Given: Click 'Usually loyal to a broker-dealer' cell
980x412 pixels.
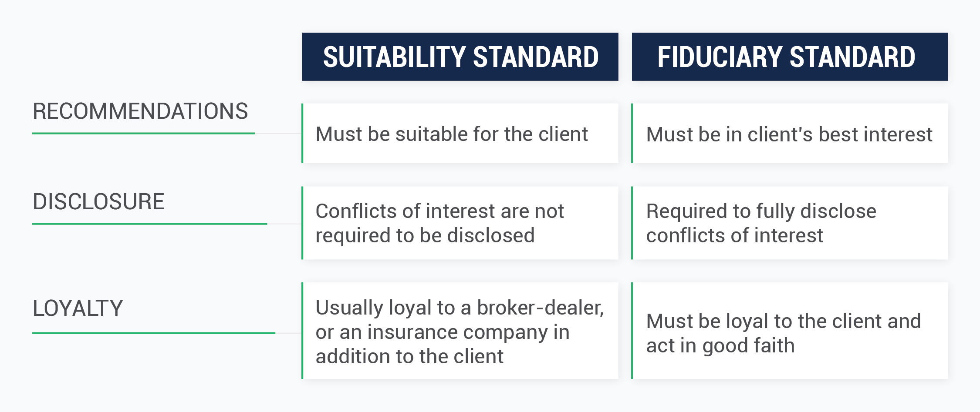Looking at the screenshot, I should (x=460, y=331).
